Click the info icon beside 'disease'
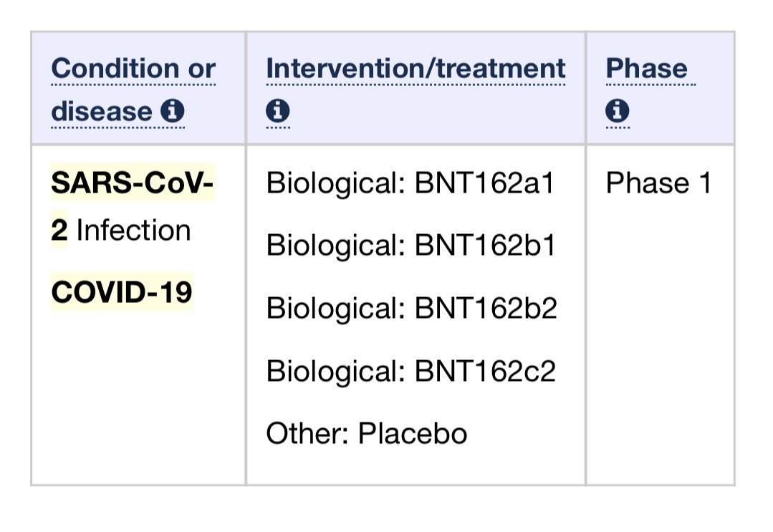 tap(173, 110)
